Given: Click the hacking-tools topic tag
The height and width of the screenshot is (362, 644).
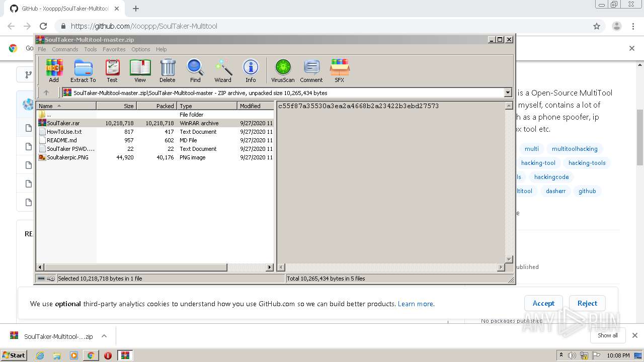Looking at the screenshot, I should 587,163.
